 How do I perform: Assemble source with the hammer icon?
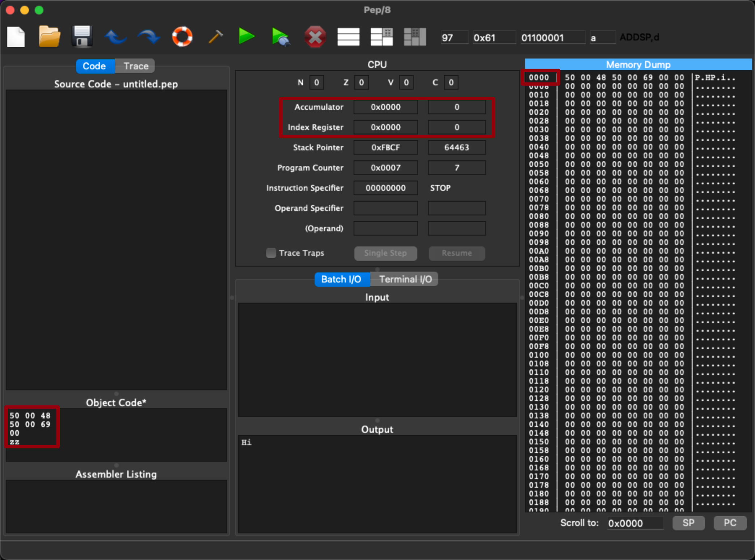coord(216,37)
